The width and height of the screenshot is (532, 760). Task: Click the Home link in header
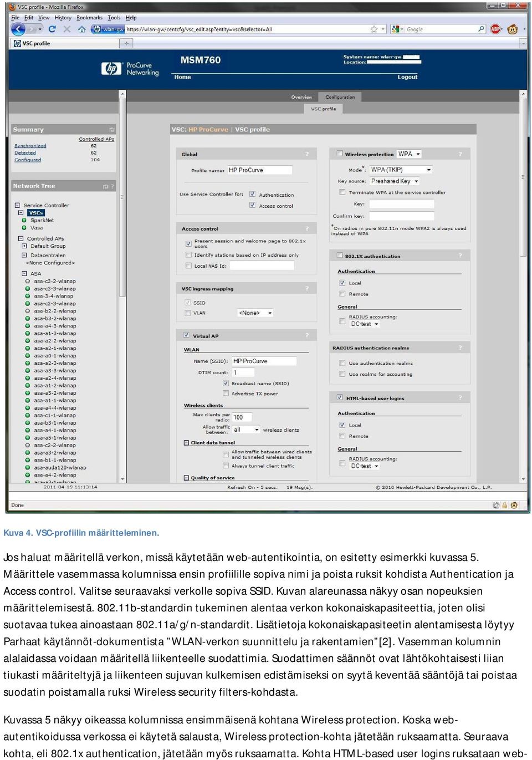182,77
